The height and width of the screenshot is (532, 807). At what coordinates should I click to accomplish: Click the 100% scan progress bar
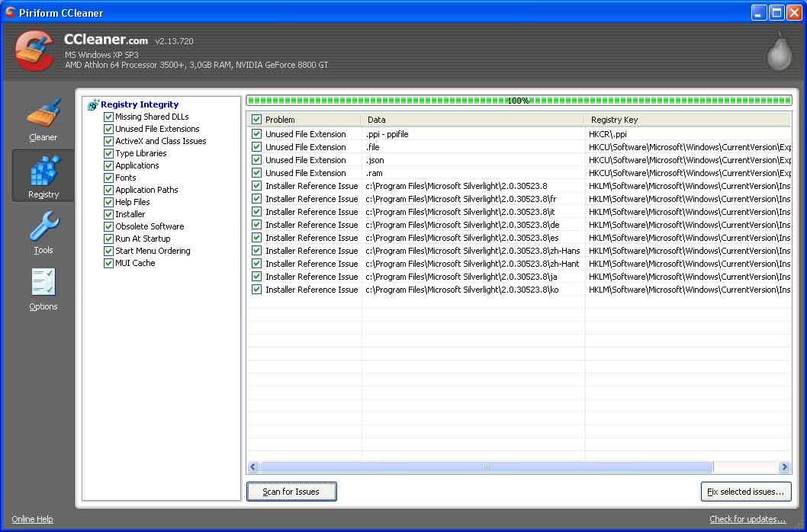(x=519, y=101)
